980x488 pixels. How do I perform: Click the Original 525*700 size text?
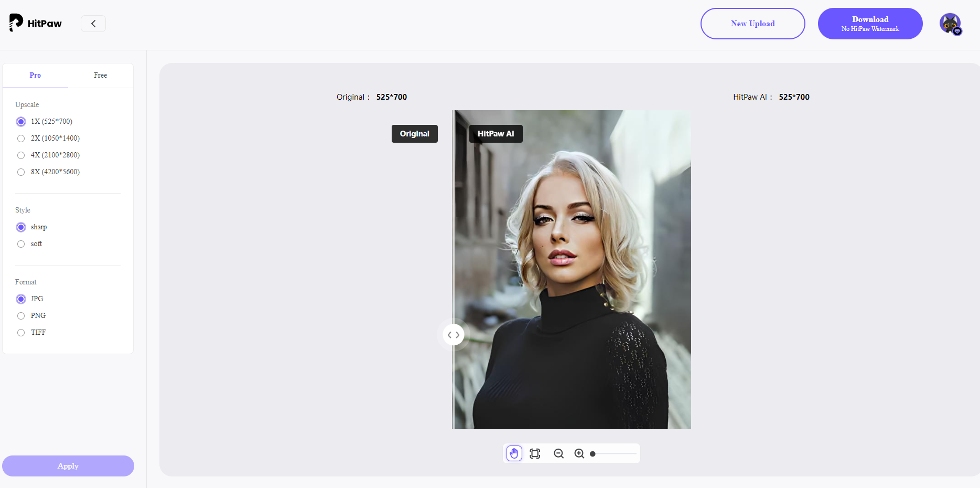pyautogui.click(x=372, y=97)
